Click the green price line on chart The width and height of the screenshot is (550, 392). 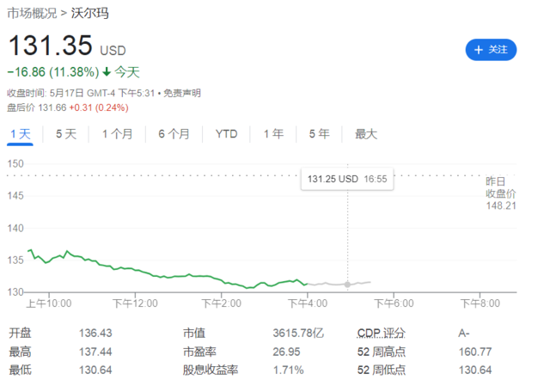click(x=172, y=277)
